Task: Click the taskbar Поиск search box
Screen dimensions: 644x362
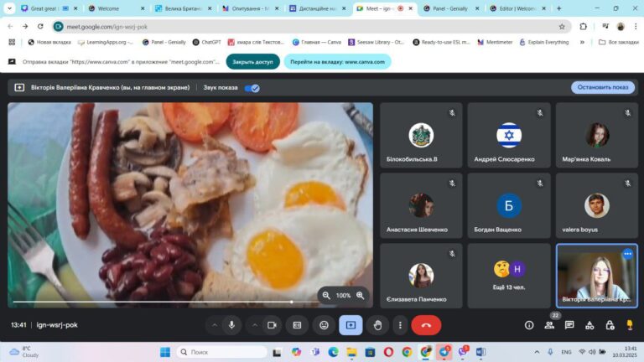Action: tap(222, 352)
